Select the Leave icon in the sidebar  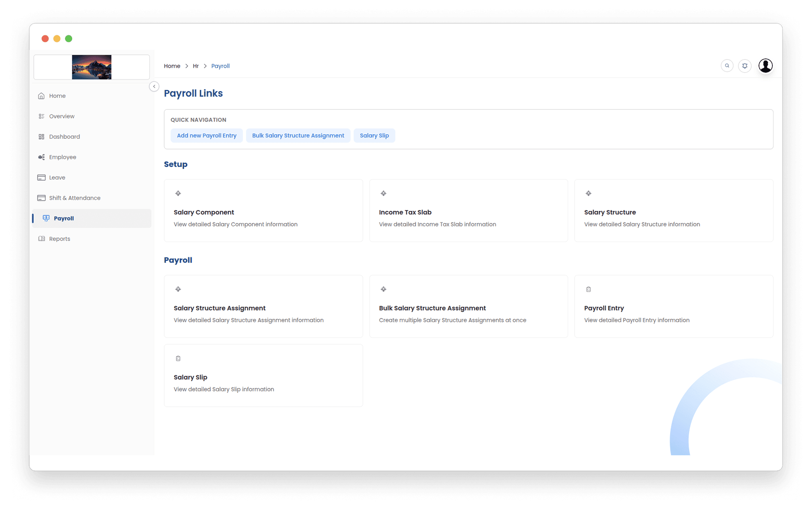pos(42,177)
